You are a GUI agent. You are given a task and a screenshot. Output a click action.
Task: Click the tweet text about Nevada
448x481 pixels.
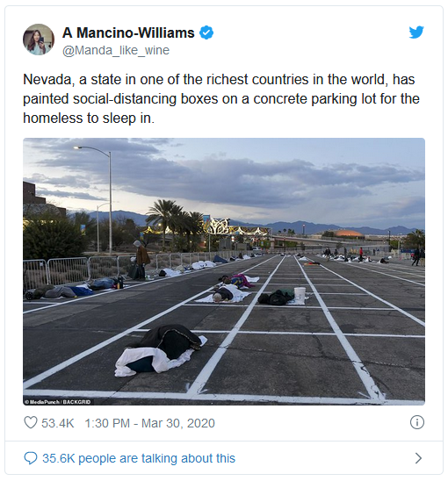pyautogui.click(x=221, y=99)
